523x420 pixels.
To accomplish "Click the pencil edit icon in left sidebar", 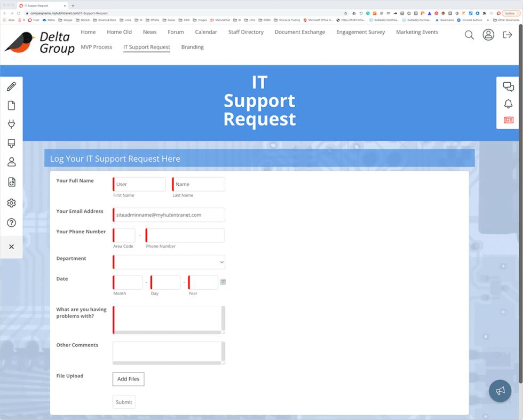I will tap(11, 86).
